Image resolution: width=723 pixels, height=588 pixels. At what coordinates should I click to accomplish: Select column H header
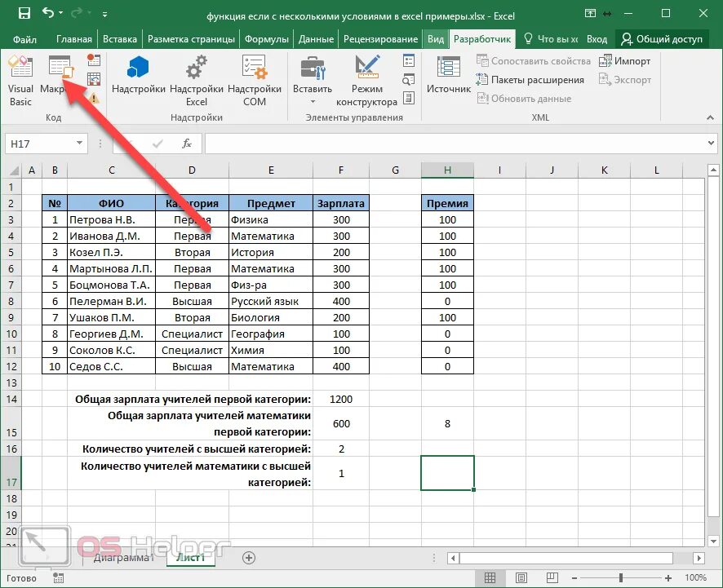pos(447,170)
